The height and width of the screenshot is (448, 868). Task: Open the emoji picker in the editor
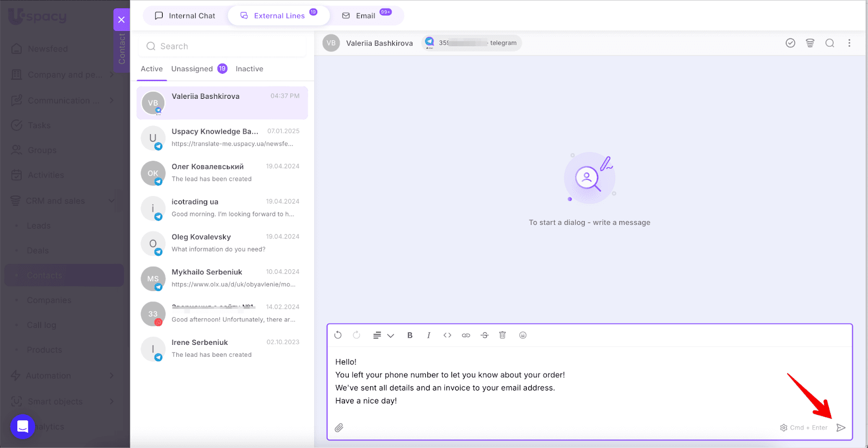pos(523,335)
